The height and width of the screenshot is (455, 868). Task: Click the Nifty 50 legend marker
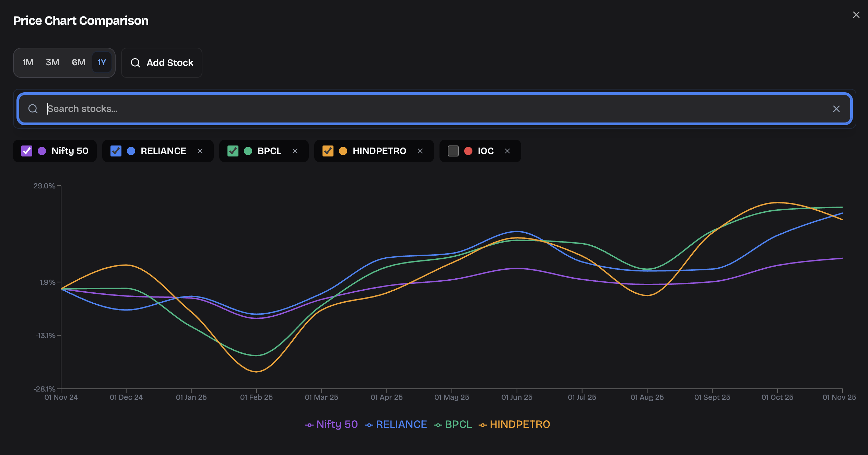pos(309,425)
